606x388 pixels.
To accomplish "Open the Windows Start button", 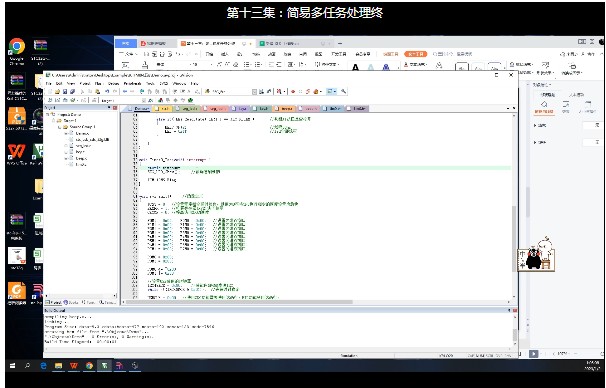I will click(x=12, y=365).
